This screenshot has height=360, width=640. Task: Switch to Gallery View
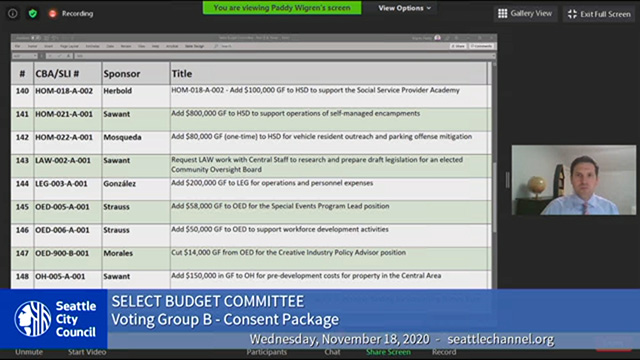(525, 13)
